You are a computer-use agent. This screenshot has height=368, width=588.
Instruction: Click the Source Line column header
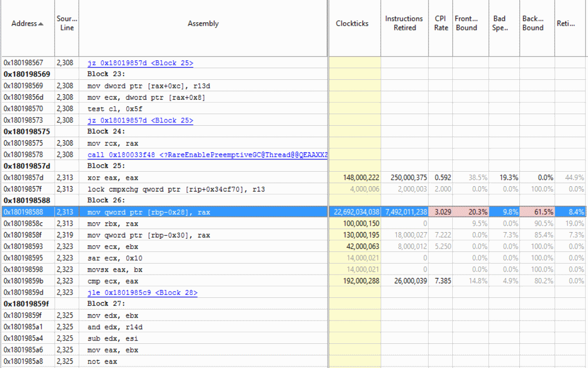tap(66, 23)
